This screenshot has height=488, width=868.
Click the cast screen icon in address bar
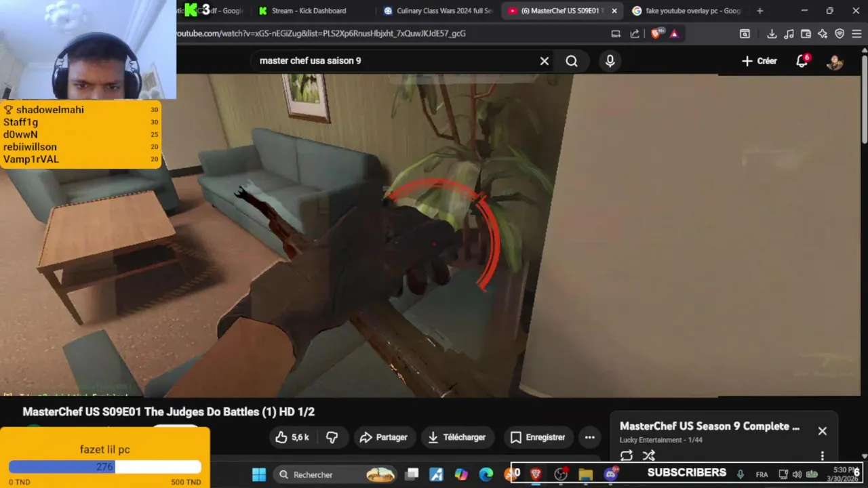[x=616, y=34]
